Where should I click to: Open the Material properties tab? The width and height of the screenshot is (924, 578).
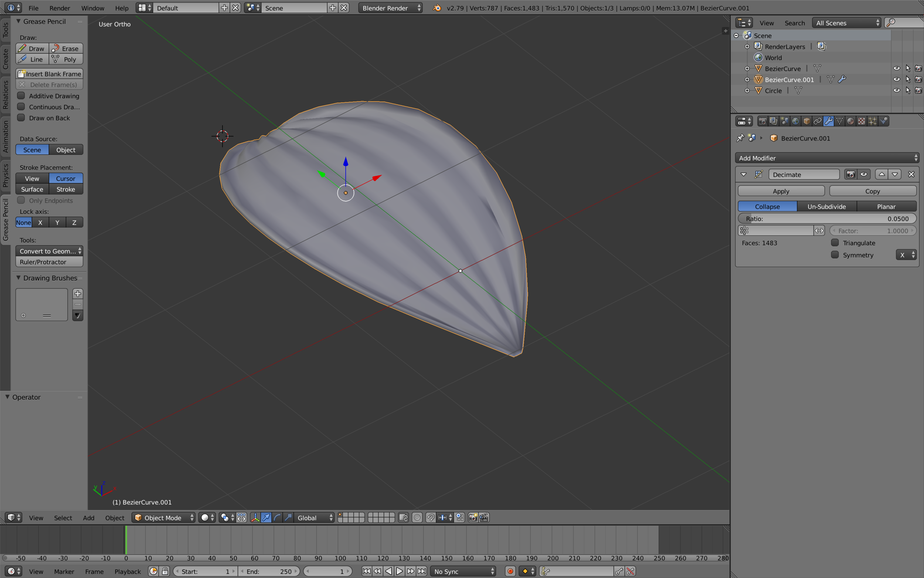pyautogui.click(x=851, y=121)
